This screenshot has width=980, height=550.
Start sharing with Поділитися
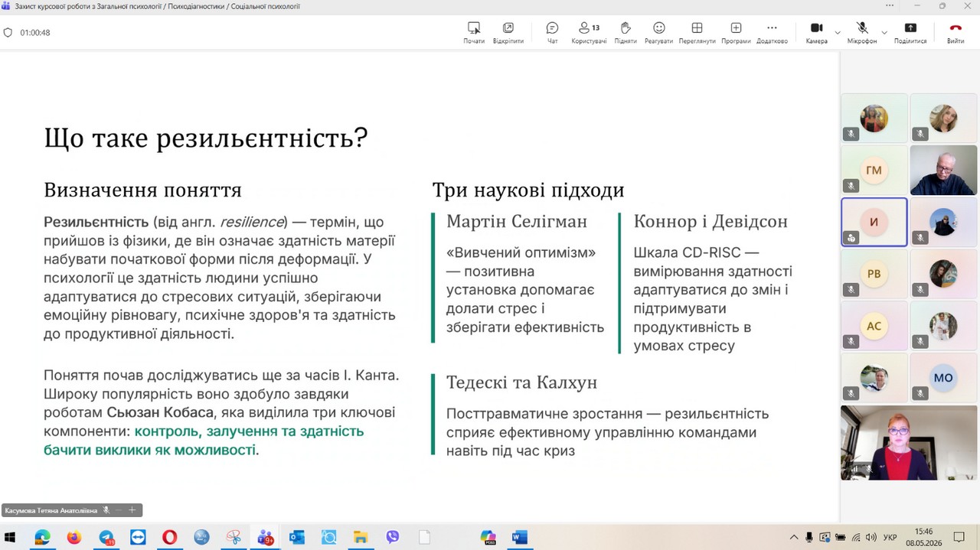910,32
